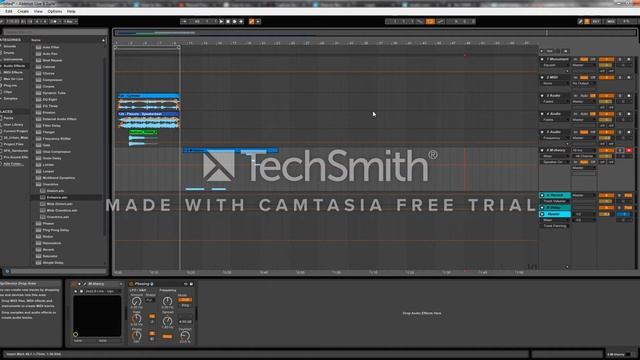Select the Saturator device in browser list
Viewport: 640px width, 360px height.
pos(50,256)
